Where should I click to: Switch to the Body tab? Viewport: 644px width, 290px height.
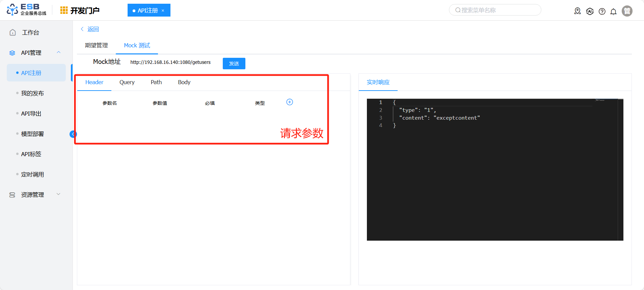[184, 82]
